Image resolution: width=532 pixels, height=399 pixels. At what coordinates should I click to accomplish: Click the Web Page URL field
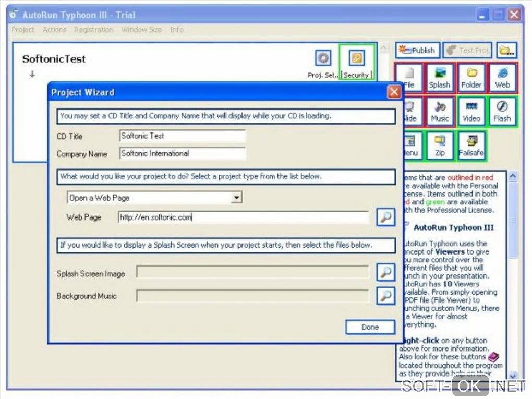[244, 217]
